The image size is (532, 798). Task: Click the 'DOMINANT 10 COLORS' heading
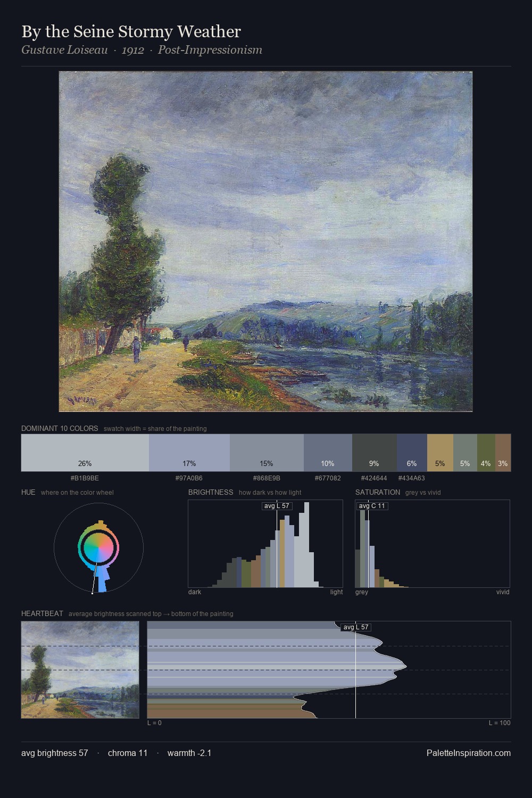tap(60, 428)
